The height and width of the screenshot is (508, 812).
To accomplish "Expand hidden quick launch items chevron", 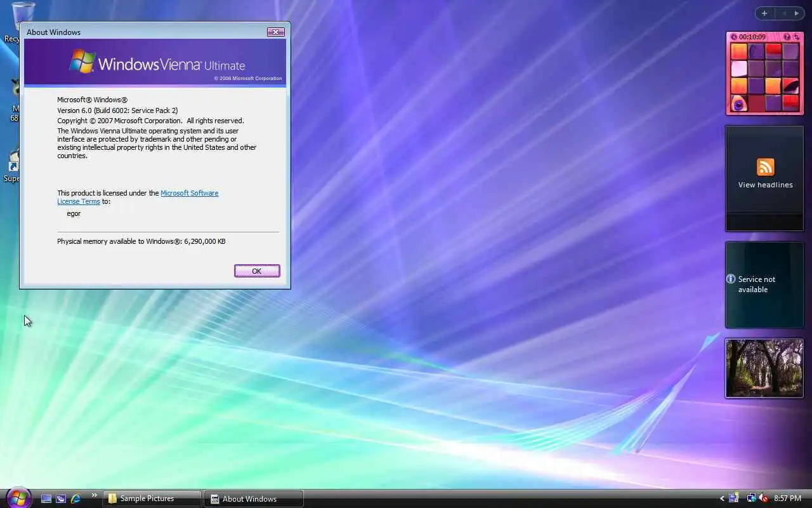I will 95,495.
